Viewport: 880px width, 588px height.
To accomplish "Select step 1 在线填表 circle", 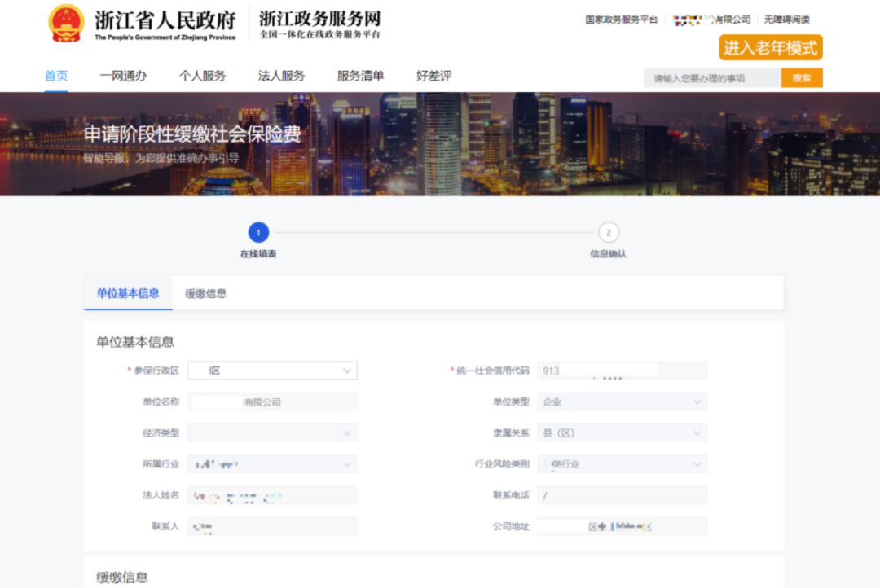I will pos(258,232).
